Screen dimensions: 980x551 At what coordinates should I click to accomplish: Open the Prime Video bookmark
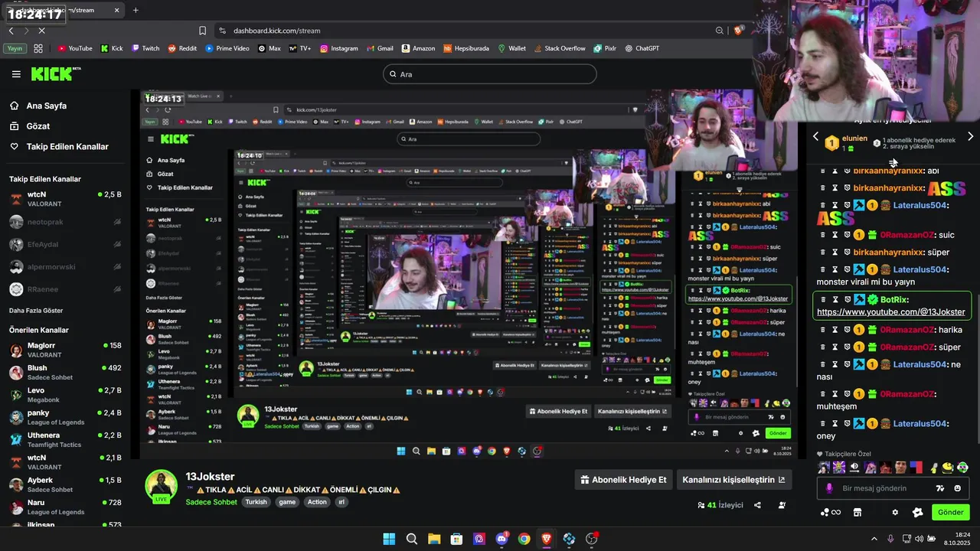(x=227, y=48)
